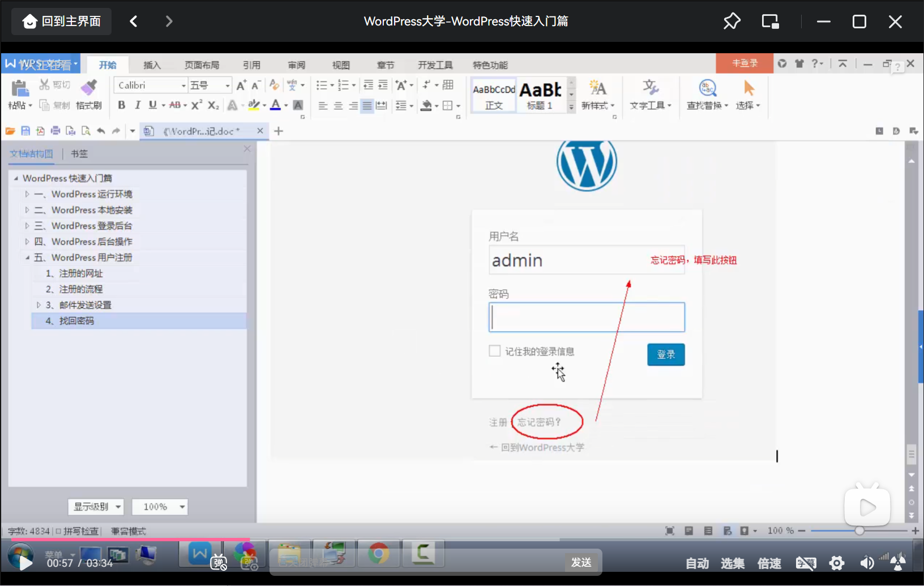Viewport: 924px width, 586px height.
Task: Toggle the 拼写检查 spell check in status bar
Action: click(x=77, y=531)
